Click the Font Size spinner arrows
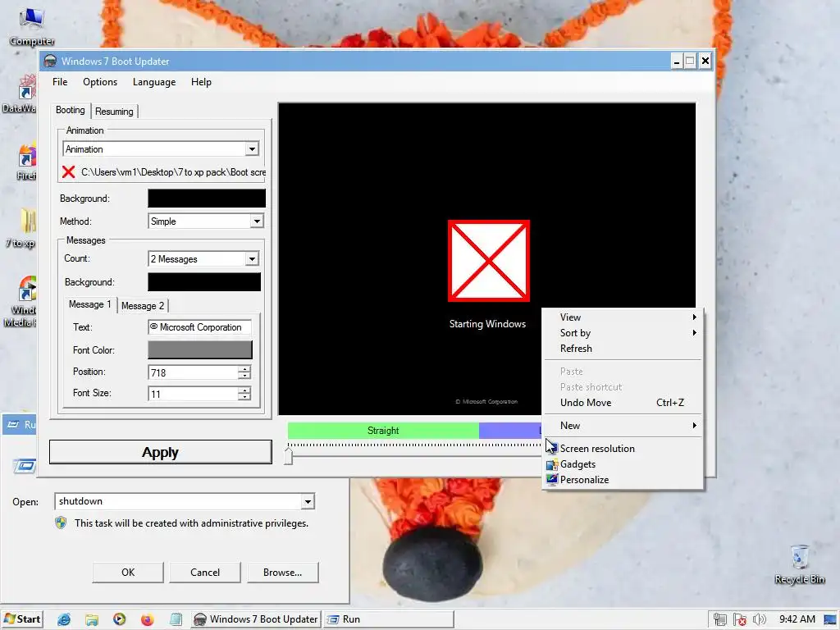Screen dimensions: 840x630 244,394
